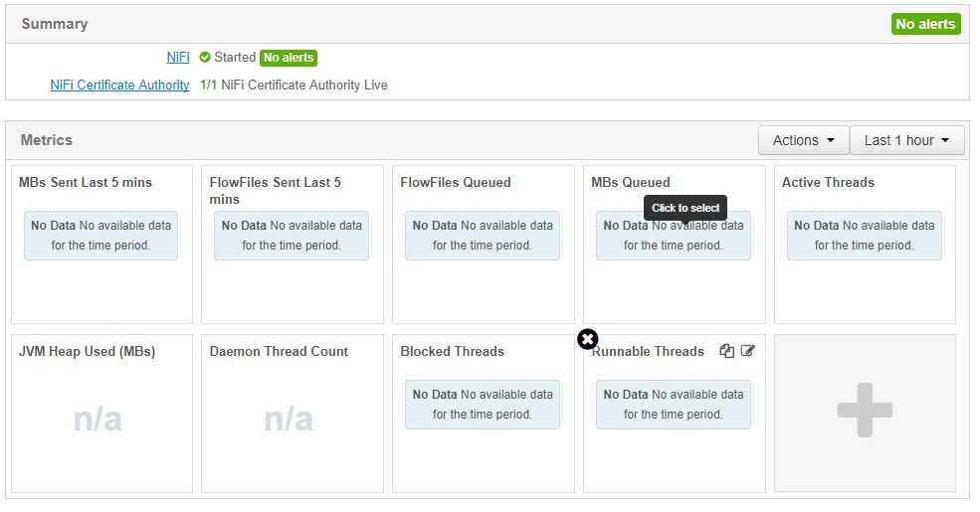Select the FlowFiles Queued widget title
Viewport: 980px width, 512px height.
pyautogui.click(x=456, y=182)
